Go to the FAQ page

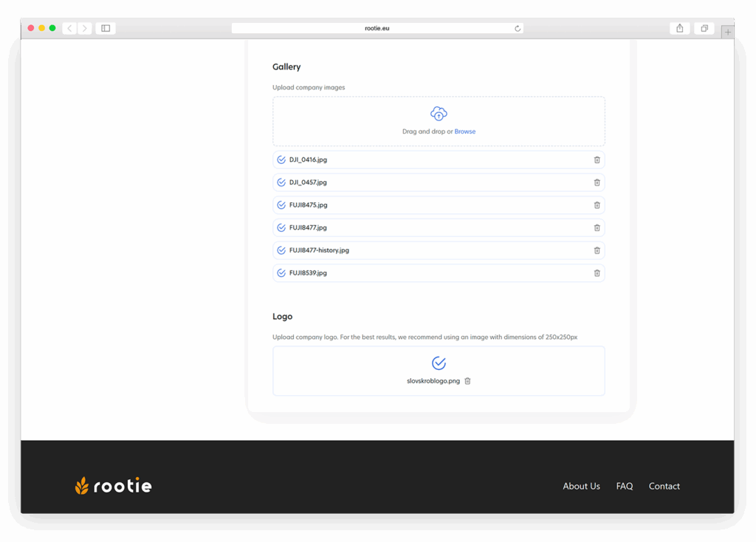625,486
